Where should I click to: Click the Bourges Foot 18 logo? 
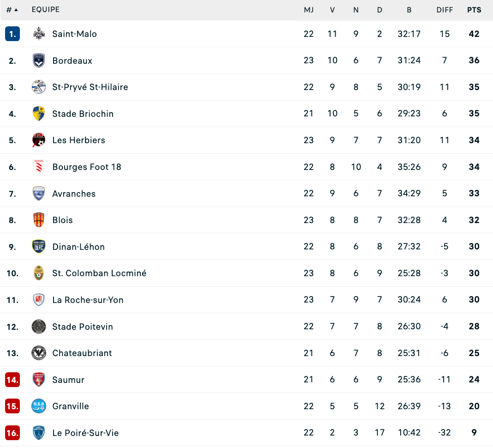pyautogui.click(x=39, y=167)
